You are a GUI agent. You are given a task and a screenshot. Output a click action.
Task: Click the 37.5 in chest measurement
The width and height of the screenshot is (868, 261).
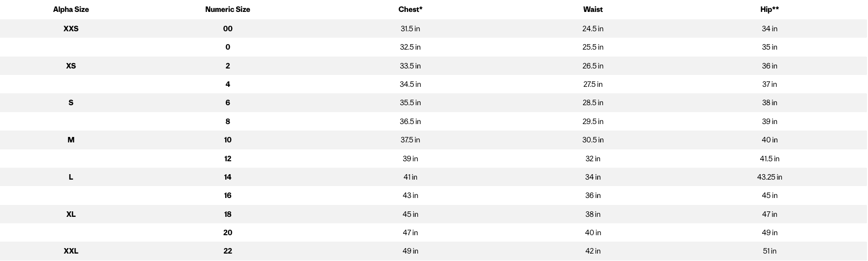[x=410, y=140]
